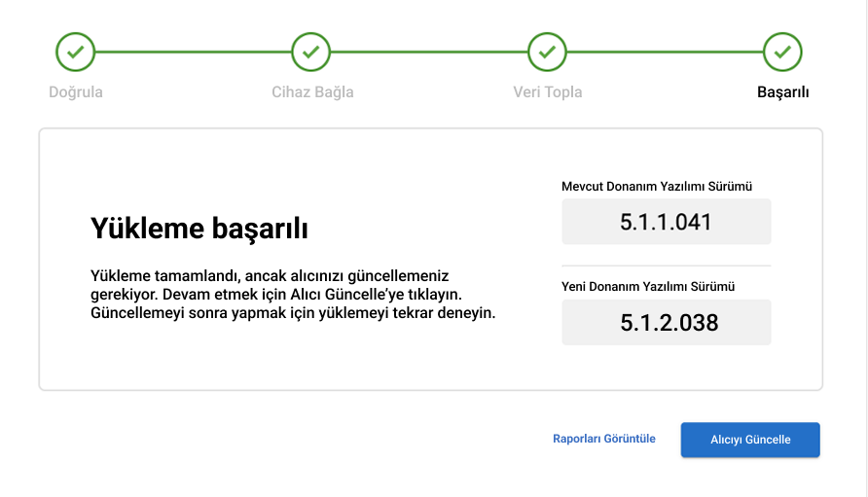
Task: Open the Raporları Görüntüle link
Action: tap(604, 439)
